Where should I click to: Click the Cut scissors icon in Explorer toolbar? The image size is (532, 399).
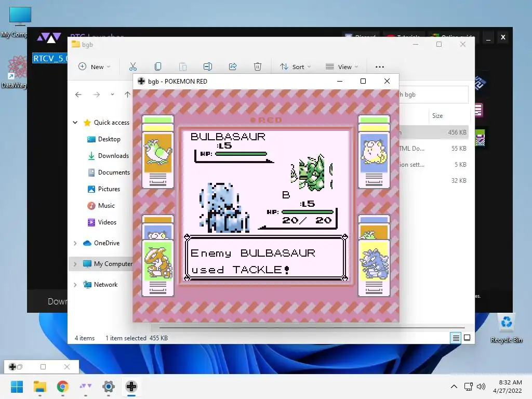click(133, 66)
